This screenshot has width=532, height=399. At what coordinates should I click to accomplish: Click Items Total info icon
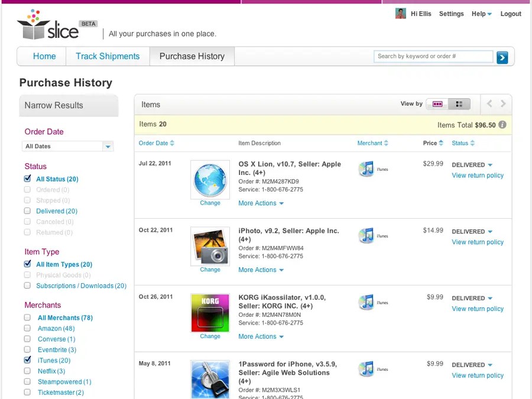coord(502,125)
